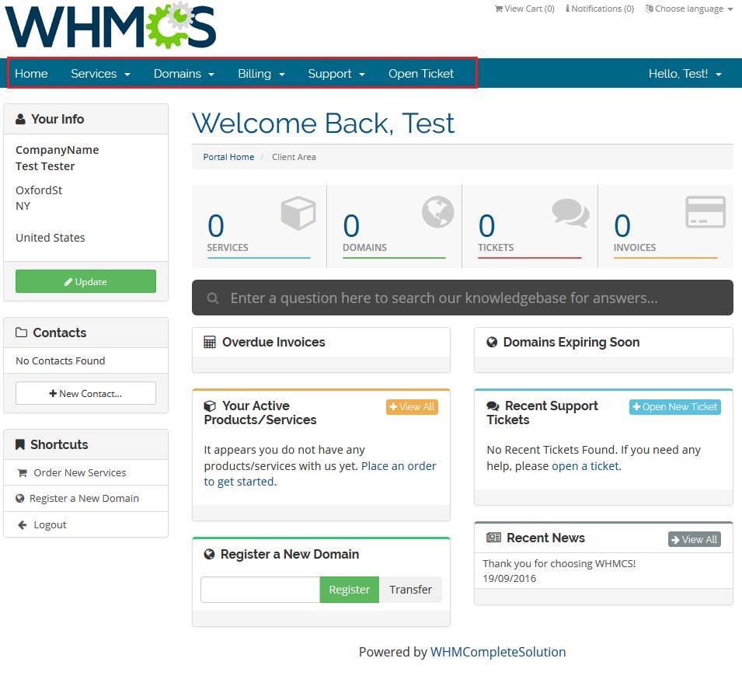The width and height of the screenshot is (742, 700).
Task: Expand the Services menu
Action: (x=100, y=73)
